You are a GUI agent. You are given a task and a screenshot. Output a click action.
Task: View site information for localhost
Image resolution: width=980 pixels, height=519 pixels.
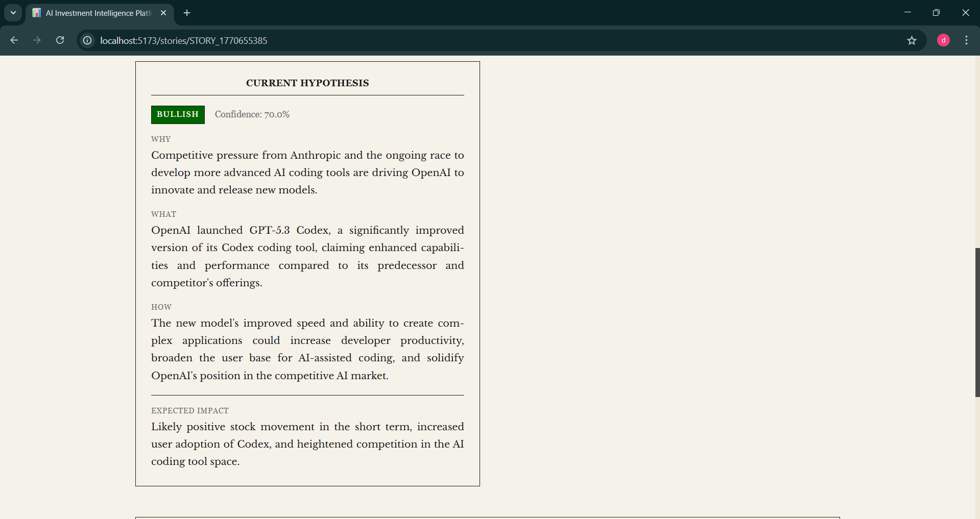tap(87, 40)
